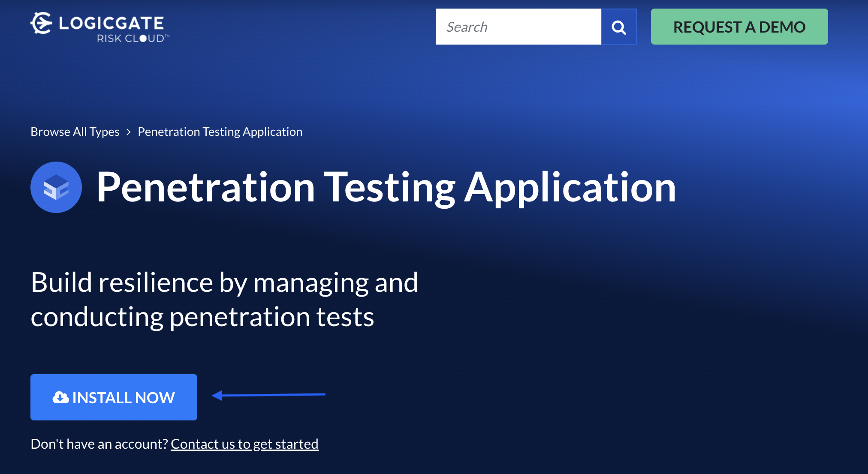868x474 pixels.
Task: Click the LogicGate Risk Cloud logo
Action: point(100,27)
